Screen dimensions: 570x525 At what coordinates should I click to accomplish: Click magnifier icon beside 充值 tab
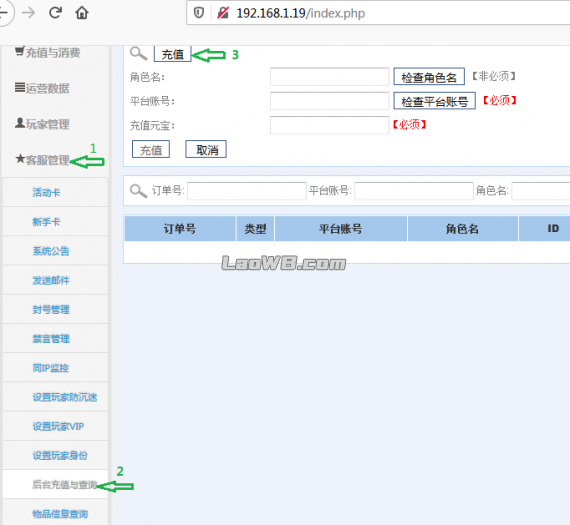[139, 54]
